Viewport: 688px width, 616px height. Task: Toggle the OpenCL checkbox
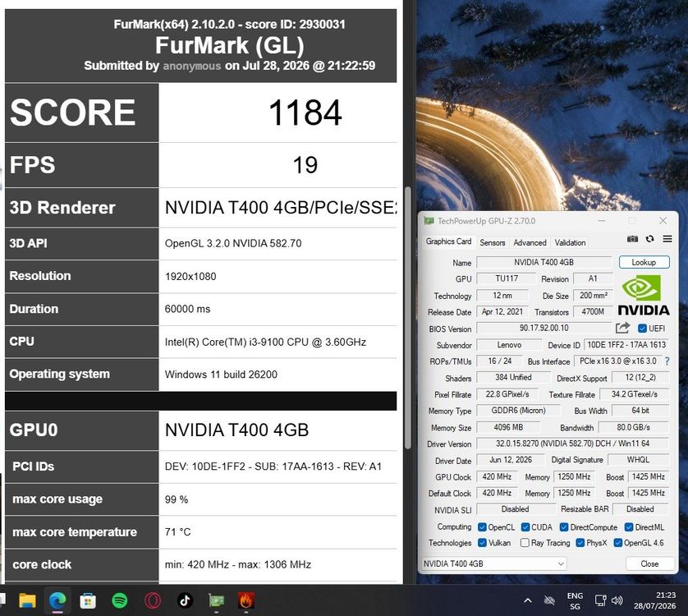pos(482,526)
